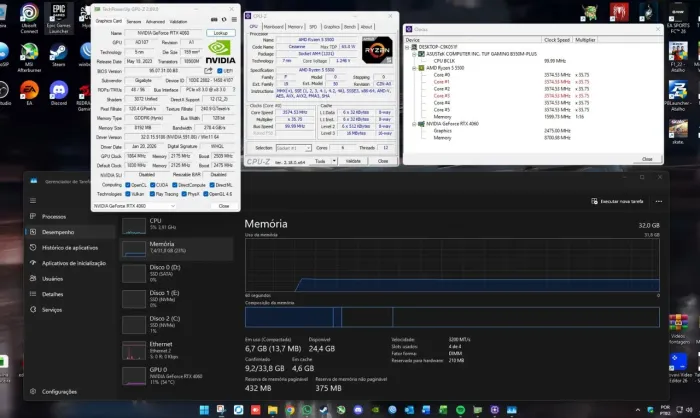Click the Clock Speed column header
700x418 pixels.
click(x=557, y=40)
